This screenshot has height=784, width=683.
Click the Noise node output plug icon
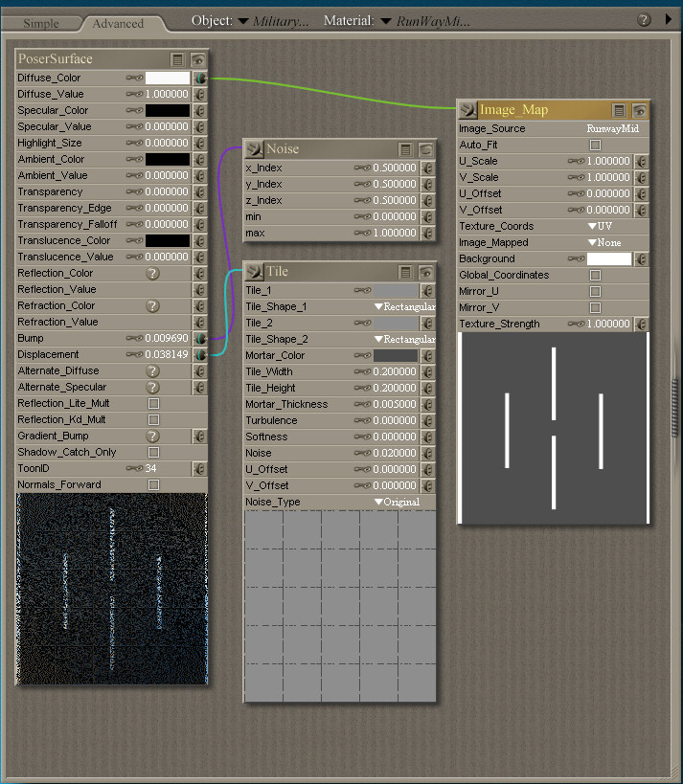(x=255, y=148)
